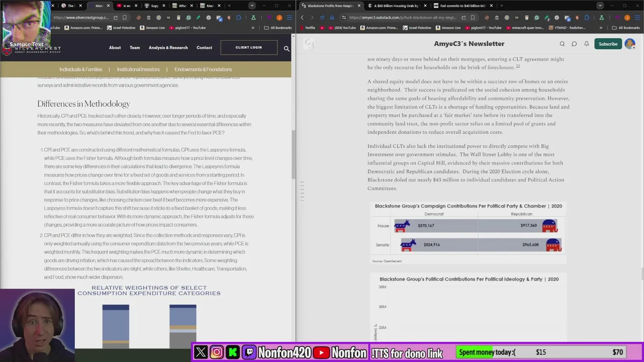Screen dimensions: 644x362
Task: Reload the Substack newsletter page
Action: tap(322, 18)
